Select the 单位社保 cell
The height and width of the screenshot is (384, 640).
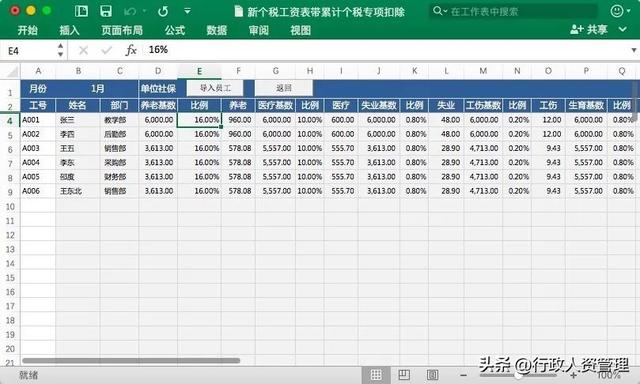tap(158, 89)
